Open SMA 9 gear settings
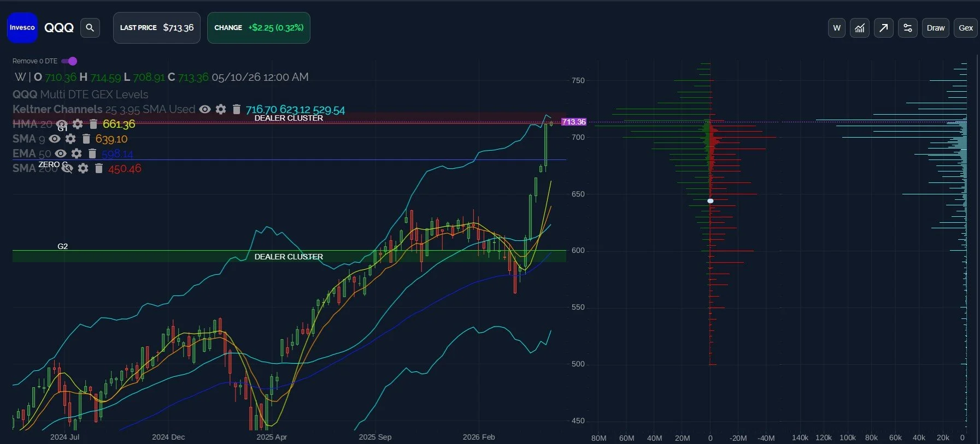980x444 pixels. pos(71,139)
